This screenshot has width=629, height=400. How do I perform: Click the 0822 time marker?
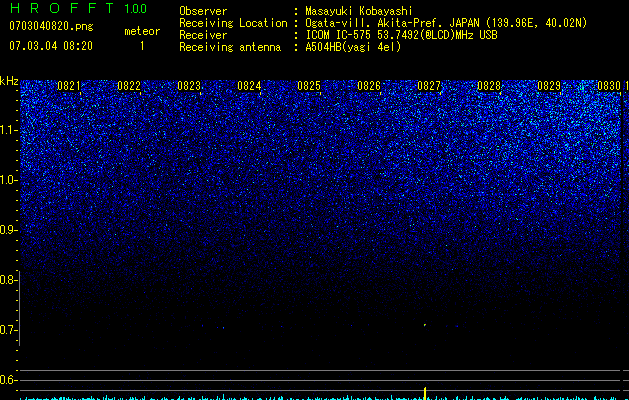[129, 86]
